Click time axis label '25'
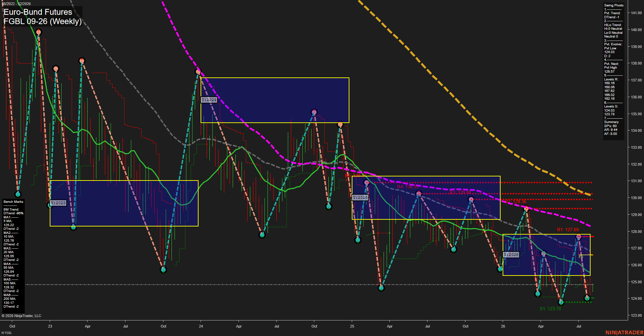Viewport: 644px width, 336px height. (352, 326)
